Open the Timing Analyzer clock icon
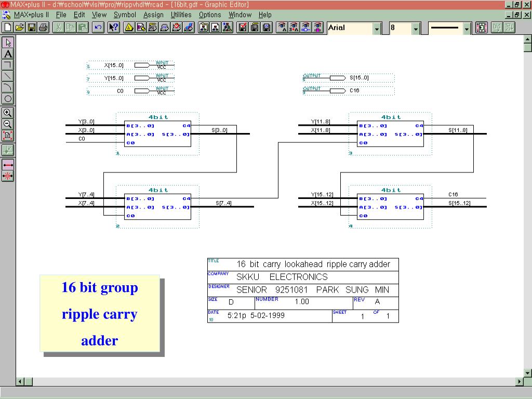532x399 pixels. [177, 28]
